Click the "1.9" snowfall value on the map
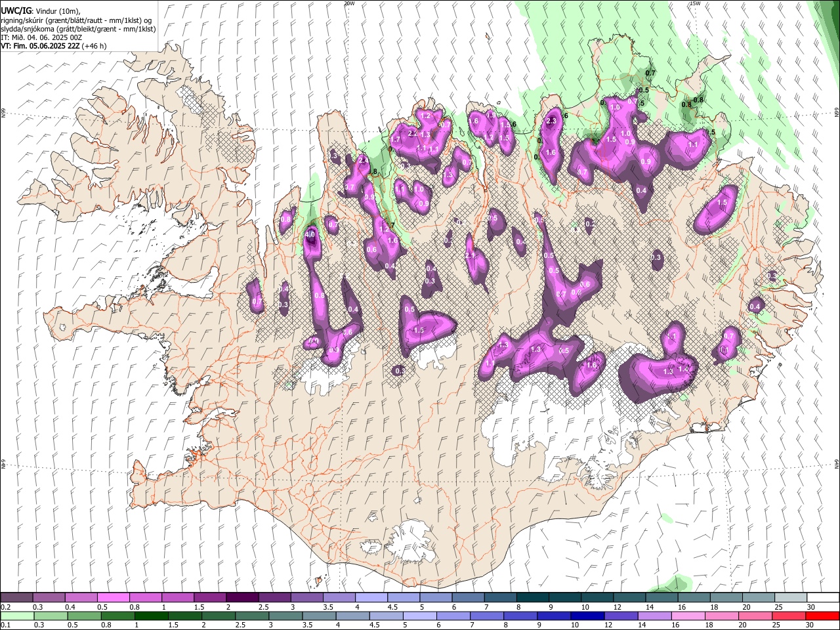Screen dimensions: 840x630 pyautogui.click(x=490, y=115)
